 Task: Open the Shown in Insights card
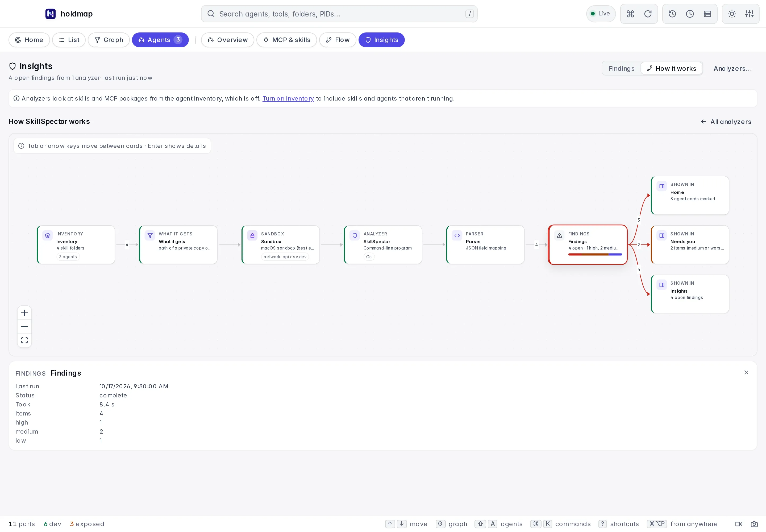[x=690, y=294]
